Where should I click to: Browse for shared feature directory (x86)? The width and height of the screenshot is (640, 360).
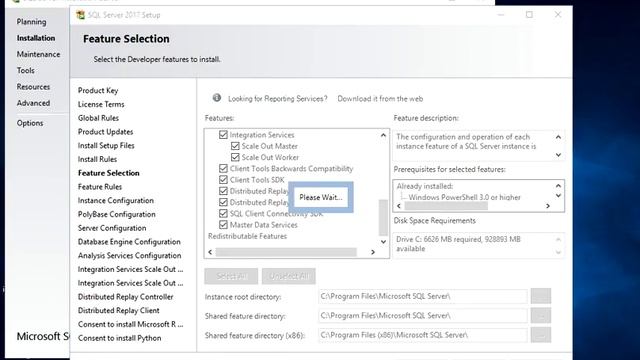(x=541, y=335)
